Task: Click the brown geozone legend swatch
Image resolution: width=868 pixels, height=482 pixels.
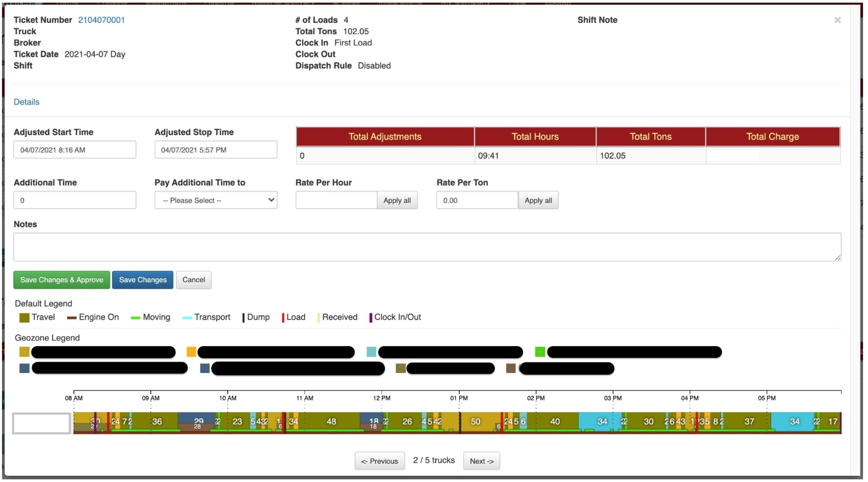Action: (511, 368)
